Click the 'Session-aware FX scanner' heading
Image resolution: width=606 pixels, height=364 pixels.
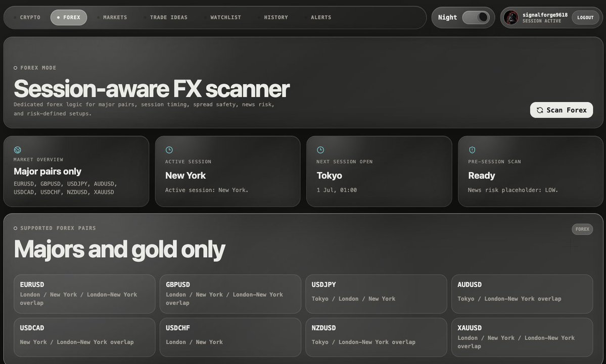tap(152, 89)
